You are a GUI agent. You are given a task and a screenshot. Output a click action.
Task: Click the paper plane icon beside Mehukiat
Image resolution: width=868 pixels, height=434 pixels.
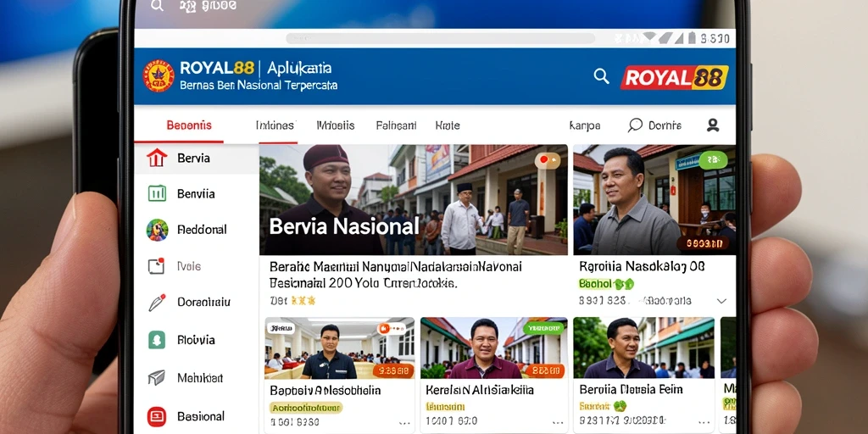coord(157,378)
